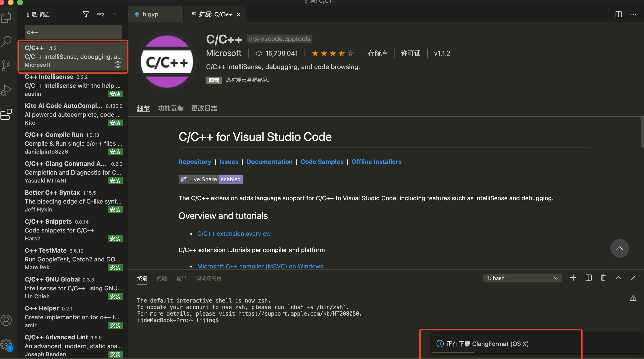The width and height of the screenshot is (644, 359).
Task: Open the Code Samples link
Action: click(322, 162)
